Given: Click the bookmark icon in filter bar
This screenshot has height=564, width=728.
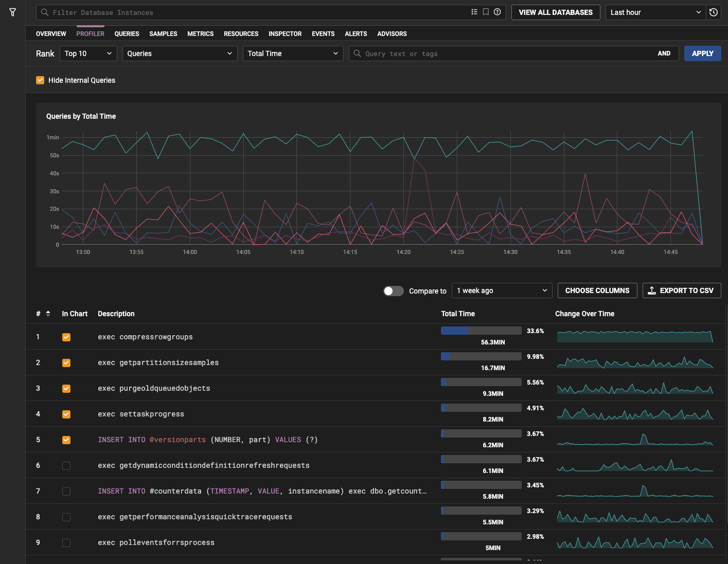Looking at the screenshot, I should pyautogui.click(x=486, y=12).
